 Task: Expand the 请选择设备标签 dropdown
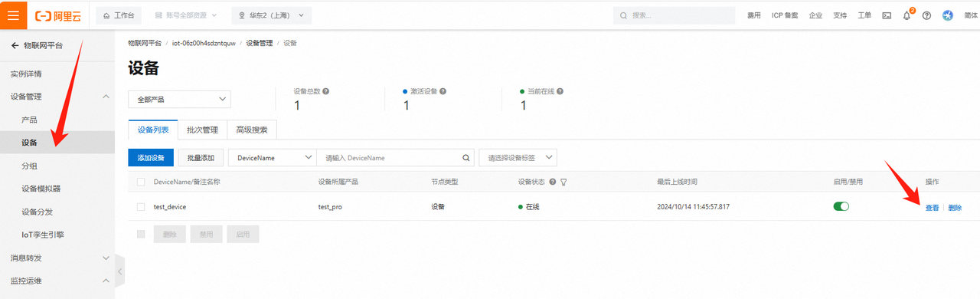click(x=518, y=158)
